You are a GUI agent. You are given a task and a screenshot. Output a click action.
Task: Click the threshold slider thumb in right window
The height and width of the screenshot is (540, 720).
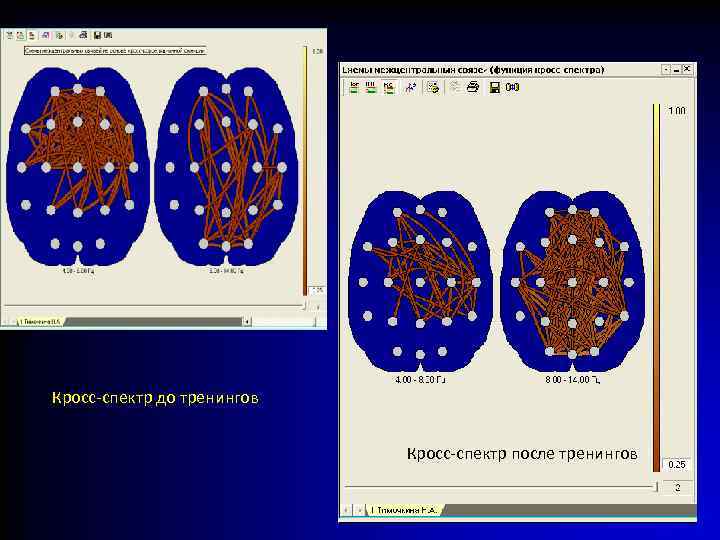pyautogui.click(x=657, y=487)
